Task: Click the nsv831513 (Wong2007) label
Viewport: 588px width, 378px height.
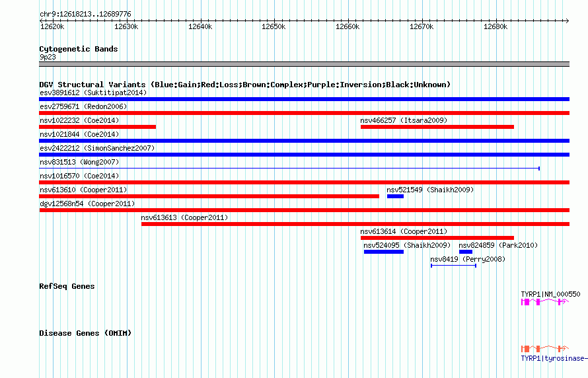Action: (x=79, y=162)
